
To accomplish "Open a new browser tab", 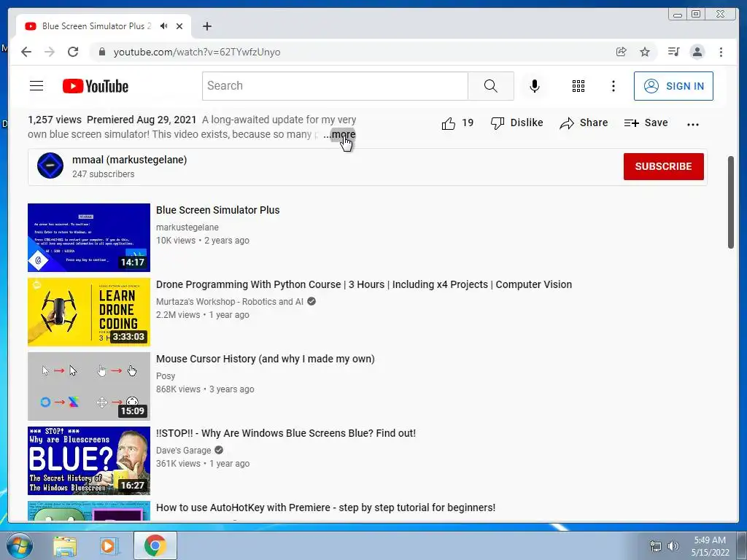I will point(206,26).
